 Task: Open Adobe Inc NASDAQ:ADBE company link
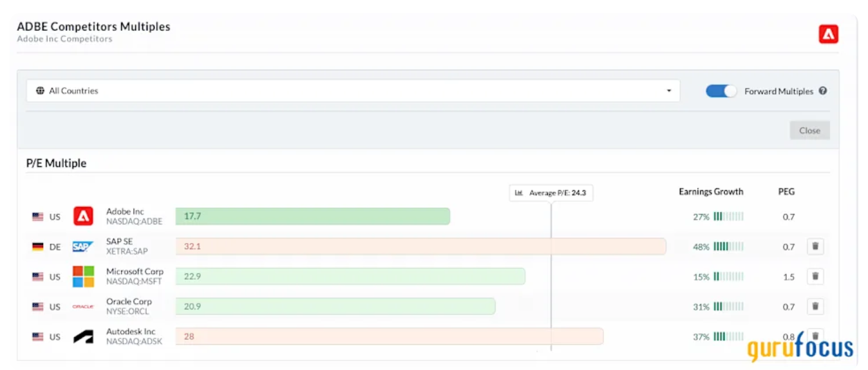point(134,216)
